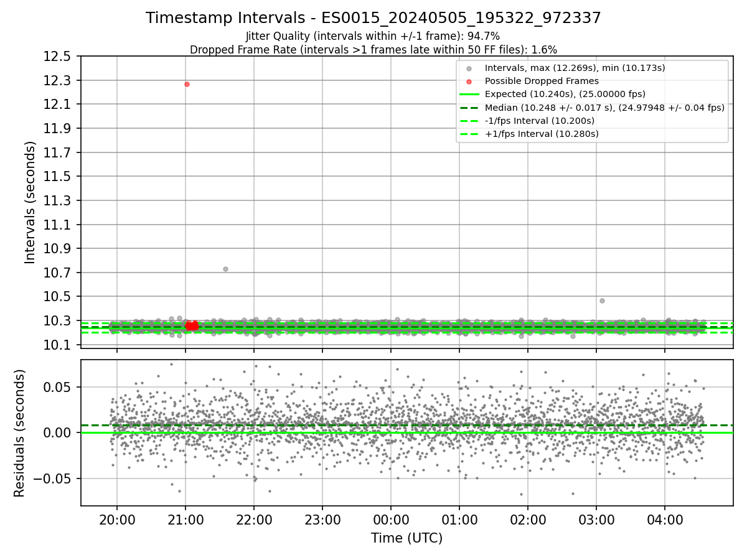Screen dimensions: 747x560
Task: Click the gray outlier point near 10.7 seconds
Action: 225,269
